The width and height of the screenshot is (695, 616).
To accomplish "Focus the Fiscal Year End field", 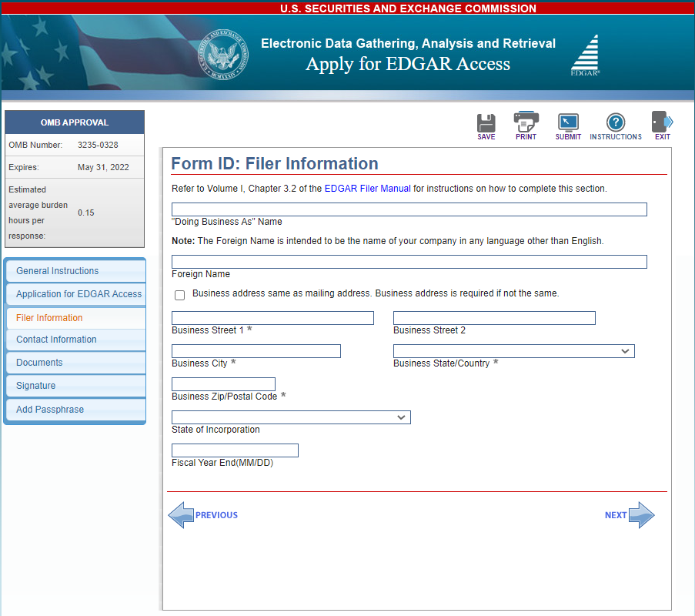I will tap(235, 450).
